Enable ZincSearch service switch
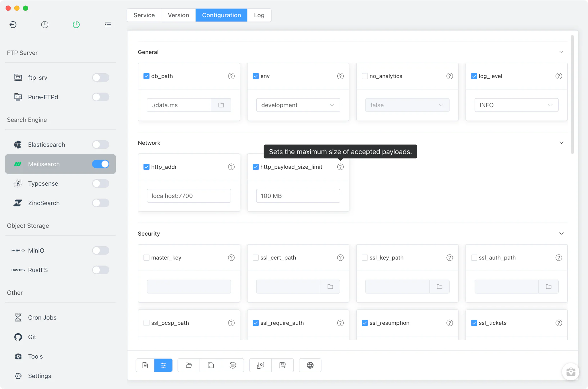The image size is (588, 389). 100,203
